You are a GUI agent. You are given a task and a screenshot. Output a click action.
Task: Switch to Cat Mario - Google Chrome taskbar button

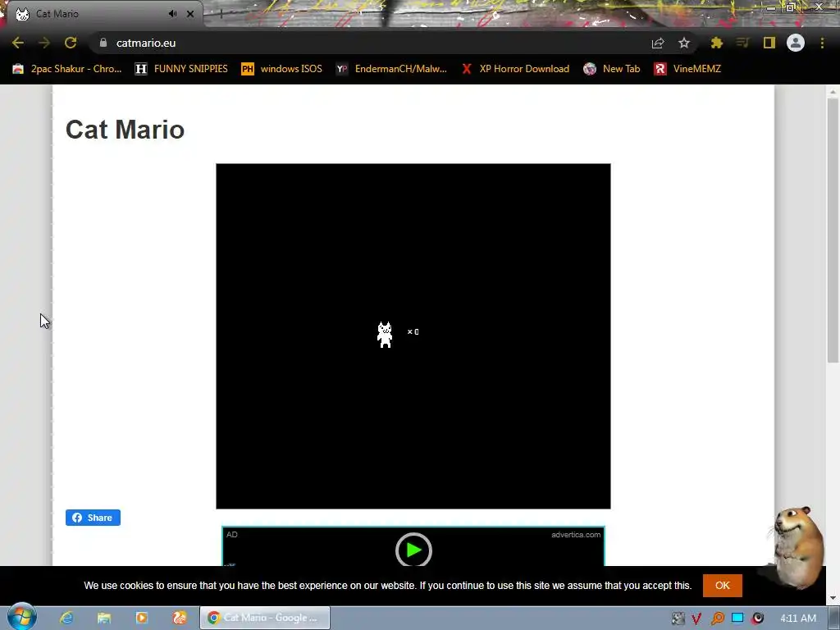tap(265, 618)
